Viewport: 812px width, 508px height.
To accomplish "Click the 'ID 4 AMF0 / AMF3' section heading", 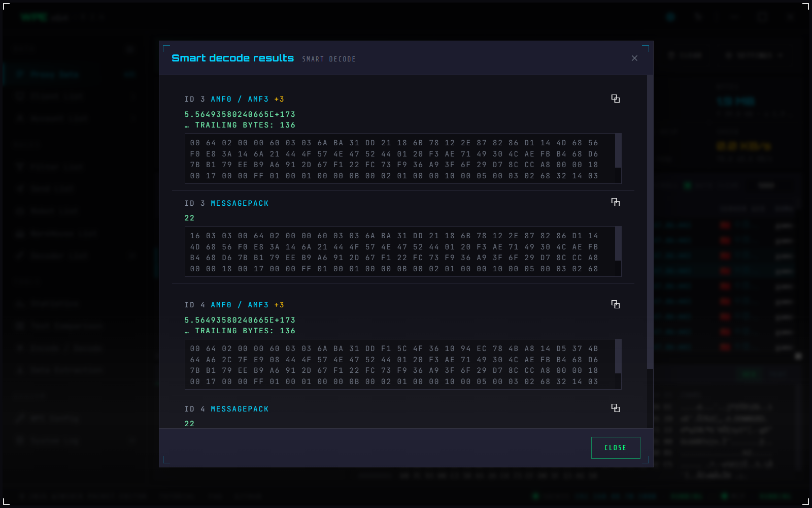I will [226, 305].
